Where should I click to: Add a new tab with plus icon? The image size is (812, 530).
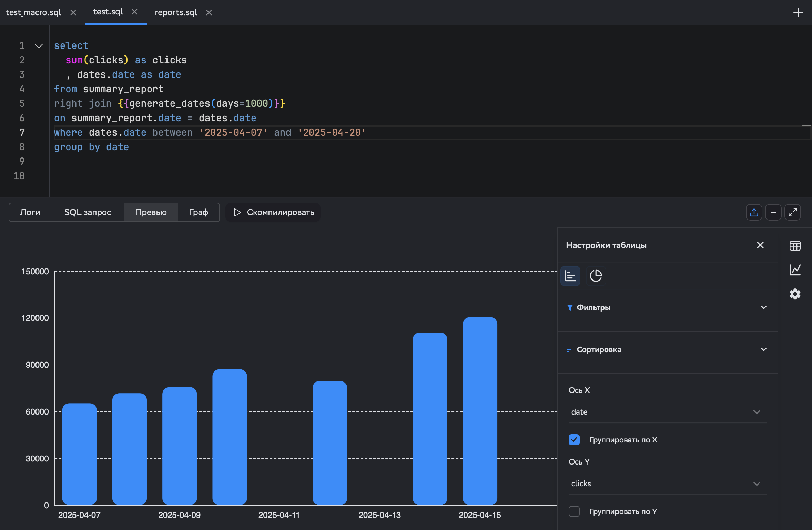pyautogui.click(x=798, y=13)
